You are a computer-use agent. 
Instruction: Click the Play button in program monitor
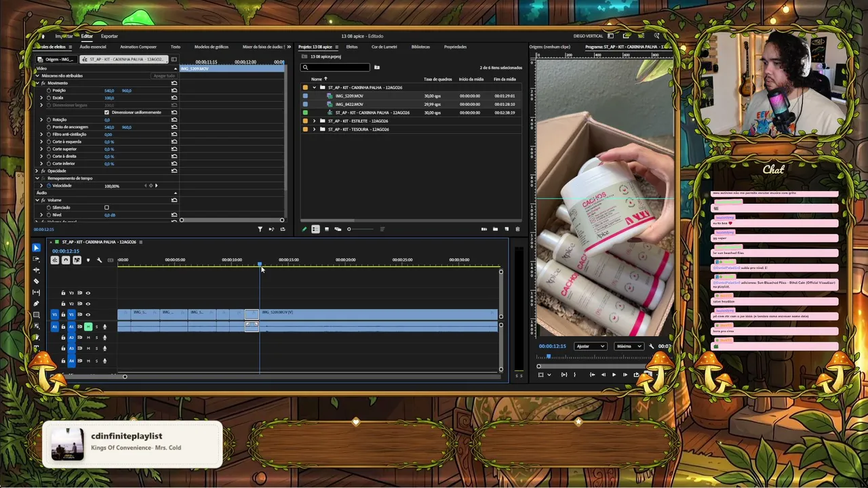click(614, 375)
